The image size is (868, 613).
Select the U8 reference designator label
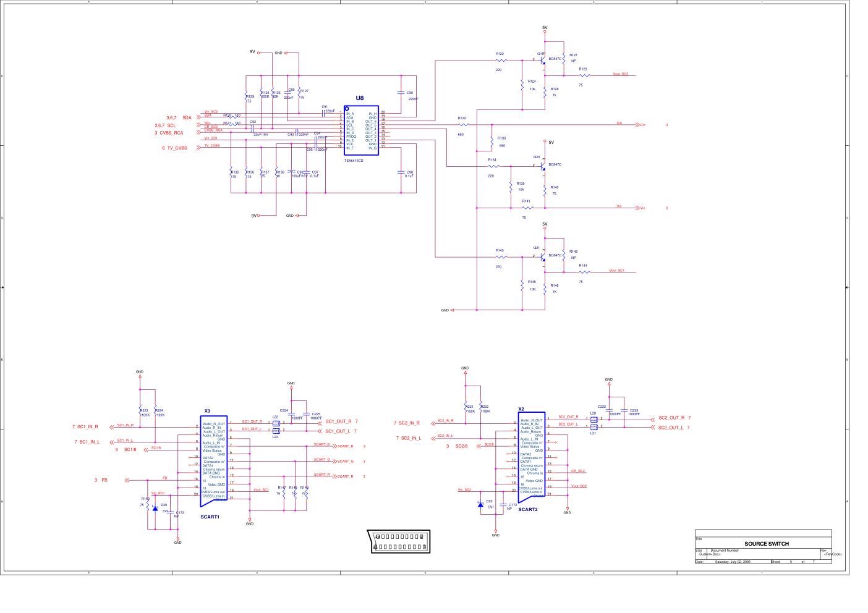tap(360, 98)
